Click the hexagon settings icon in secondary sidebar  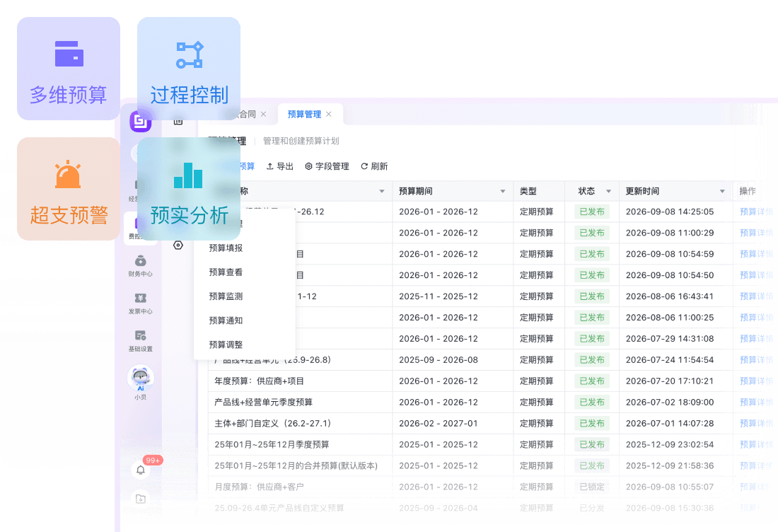click(x=178, y=245)
